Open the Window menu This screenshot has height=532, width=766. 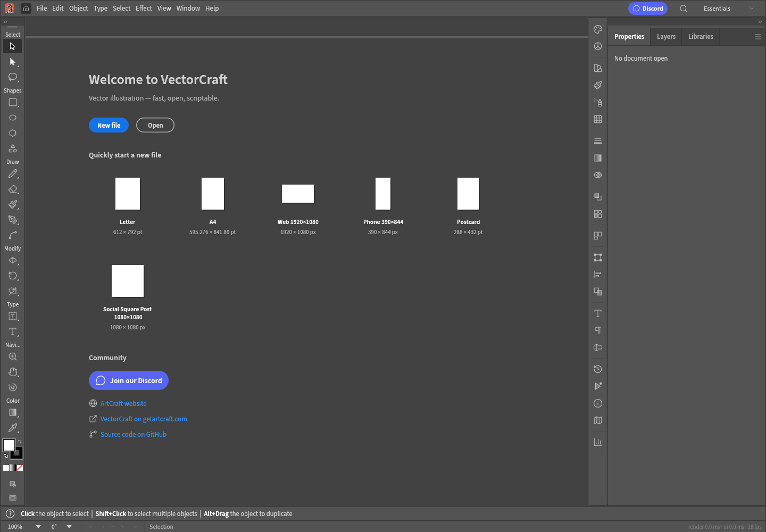[x=188, y=9]
